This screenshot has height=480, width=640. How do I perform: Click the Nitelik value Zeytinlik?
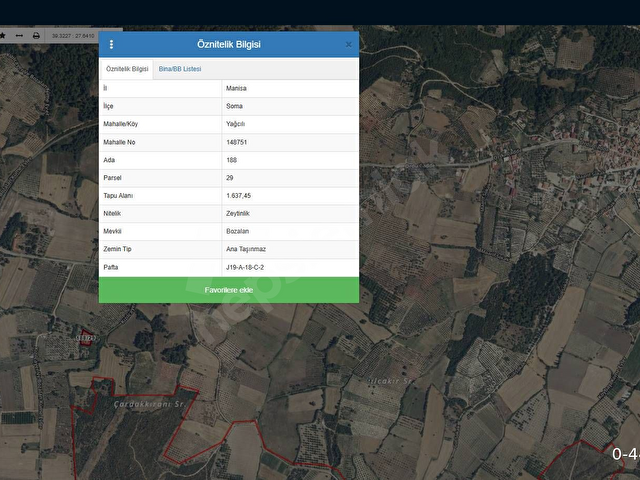(238, 213)
